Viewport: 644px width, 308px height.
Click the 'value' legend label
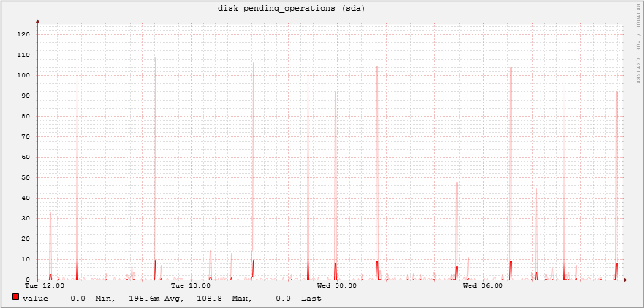pos(35,299)
